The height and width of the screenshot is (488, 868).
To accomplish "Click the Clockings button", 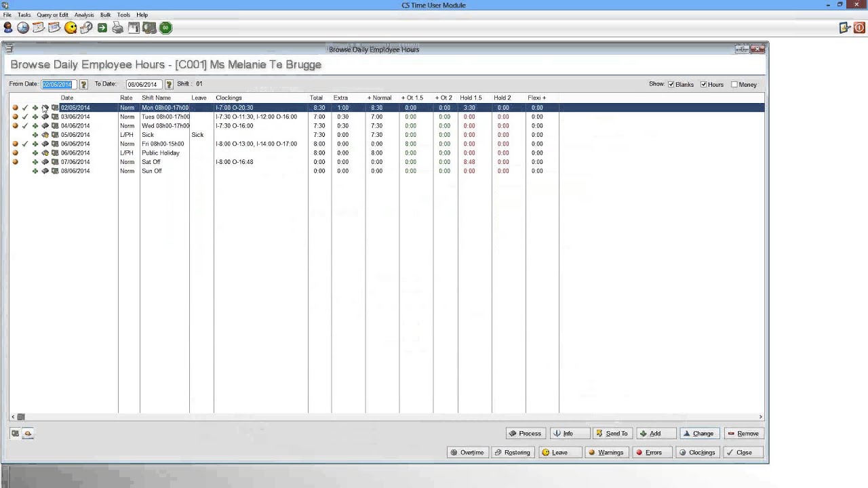I will [698, 453].
